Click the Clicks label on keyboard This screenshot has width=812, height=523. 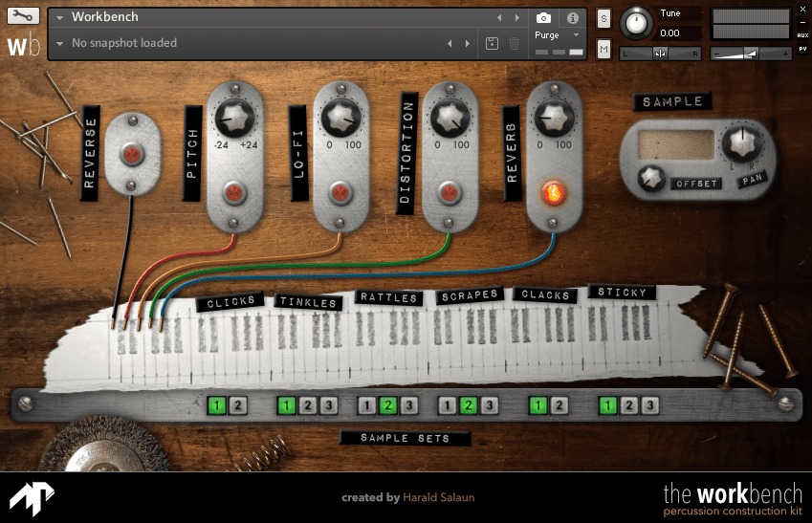click(x=230, y=302)
